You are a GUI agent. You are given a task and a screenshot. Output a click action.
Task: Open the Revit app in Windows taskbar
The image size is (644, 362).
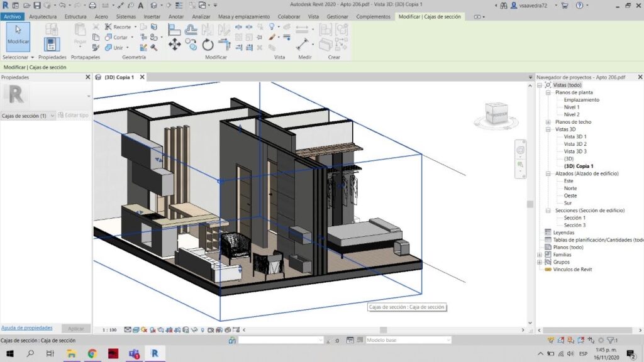tap(154, 354)
